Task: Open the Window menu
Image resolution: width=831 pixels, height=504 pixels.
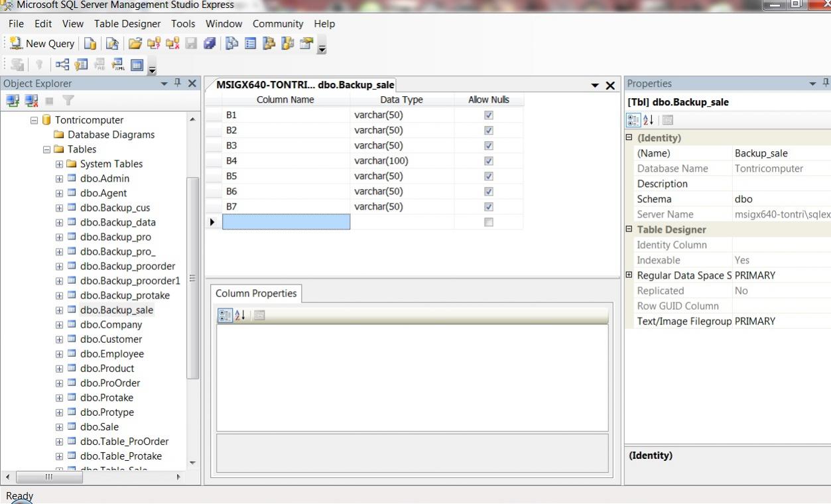Action: [x=224, y=23]
